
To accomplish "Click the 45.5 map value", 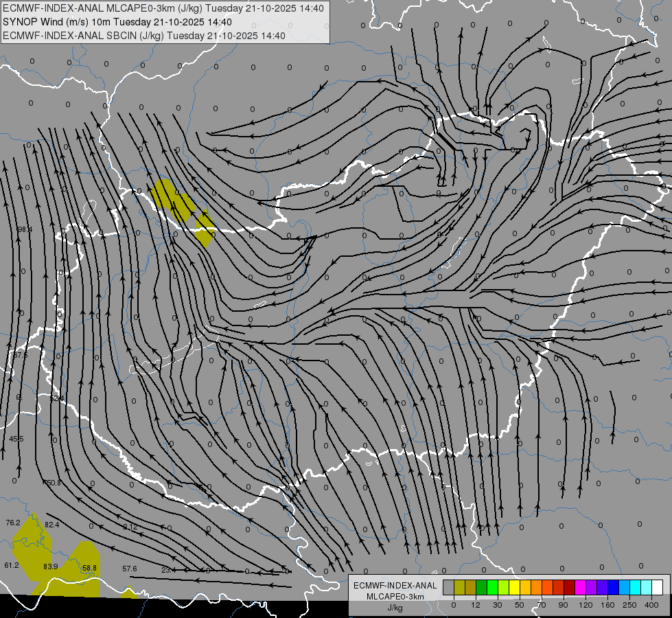I will click(x=16, y=439).
